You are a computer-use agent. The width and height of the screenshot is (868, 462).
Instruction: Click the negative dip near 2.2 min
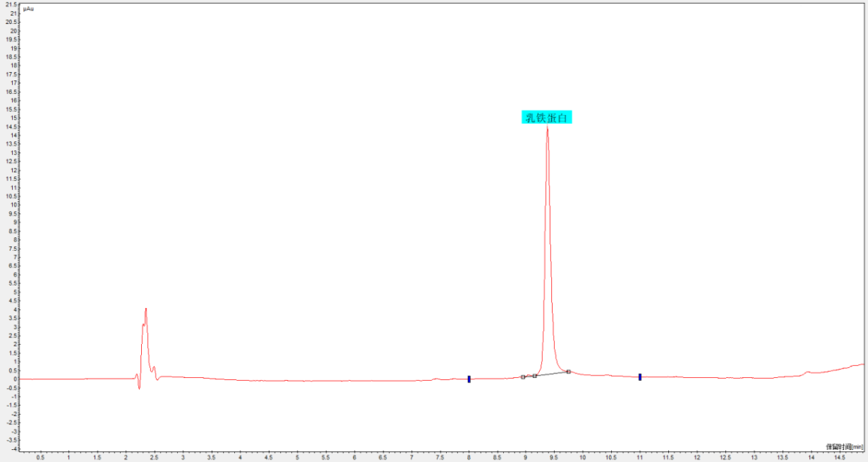(139, 388)
